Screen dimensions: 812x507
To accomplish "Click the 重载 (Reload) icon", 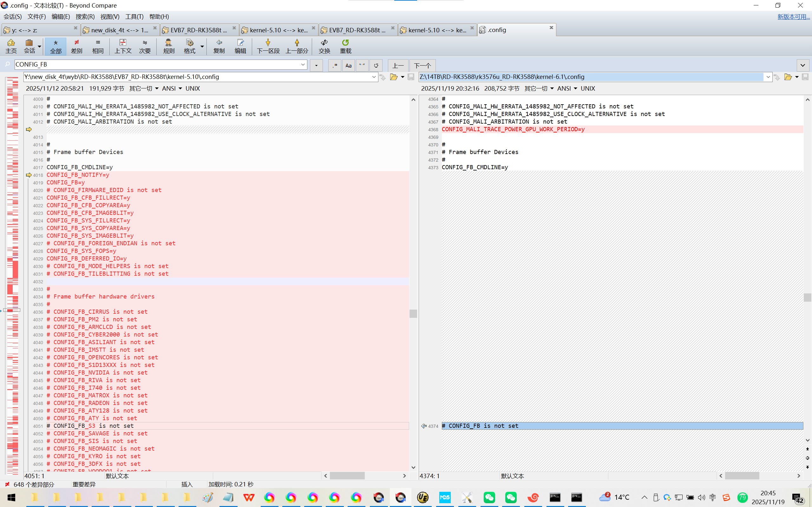I will click(x=345, y=46).
